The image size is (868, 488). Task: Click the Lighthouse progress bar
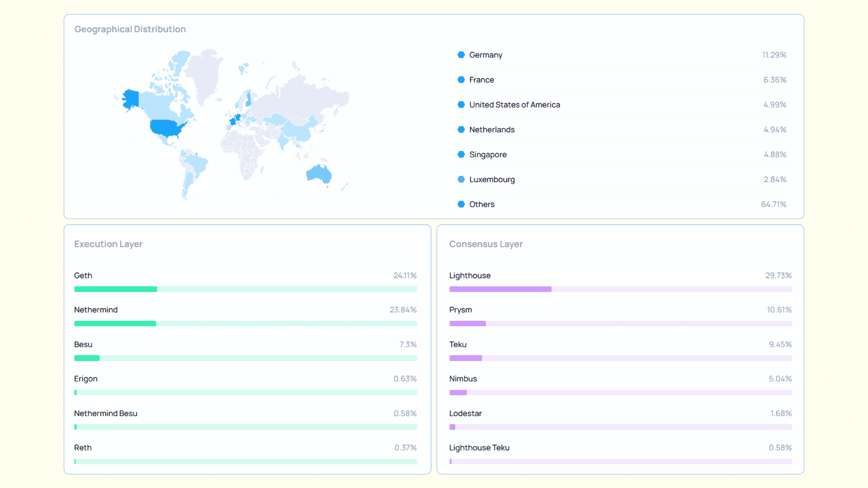point(620,289)
